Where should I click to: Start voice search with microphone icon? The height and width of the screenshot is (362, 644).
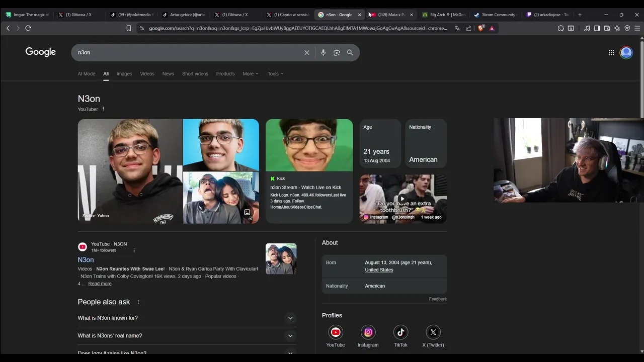[x=323, y=52]
